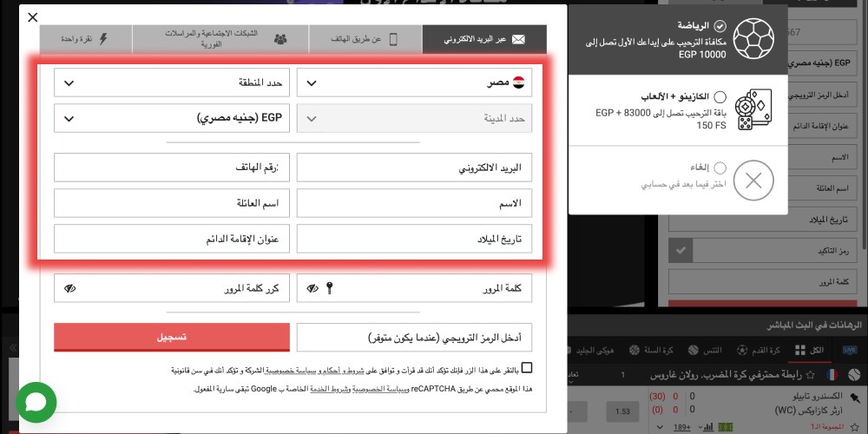Screen dimensions: 868x434
Task: Switch to عبر البريد الالكتروني tab
Action: [x=484, y=39]
